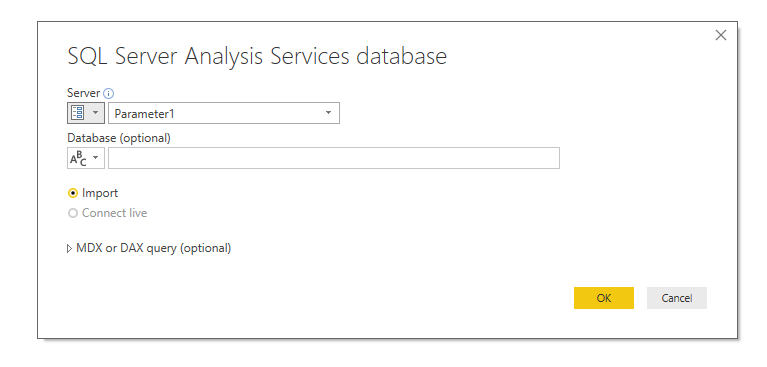Close the SQL Server Analysis Services dialog

pyautogui.click(x=721, y=35)
